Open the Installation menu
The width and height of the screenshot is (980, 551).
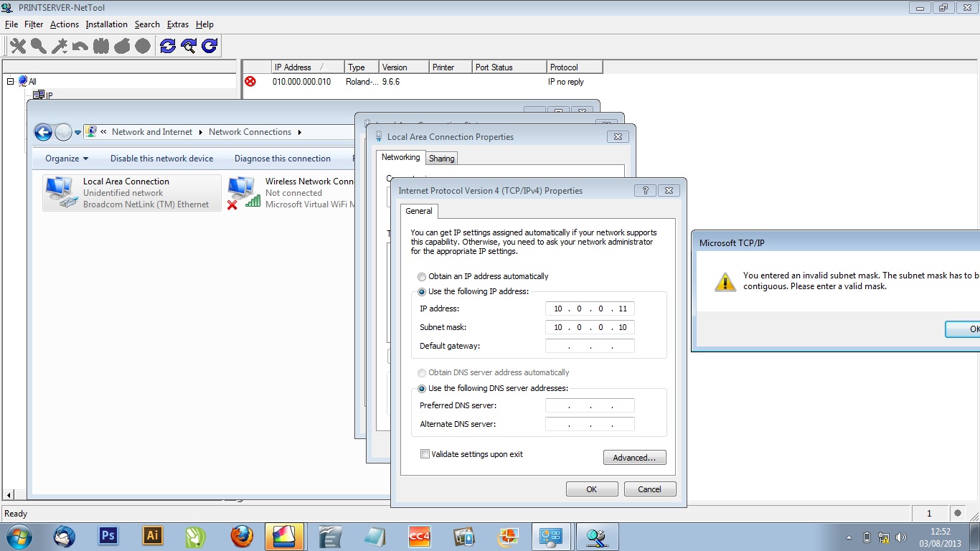(106, 24)
